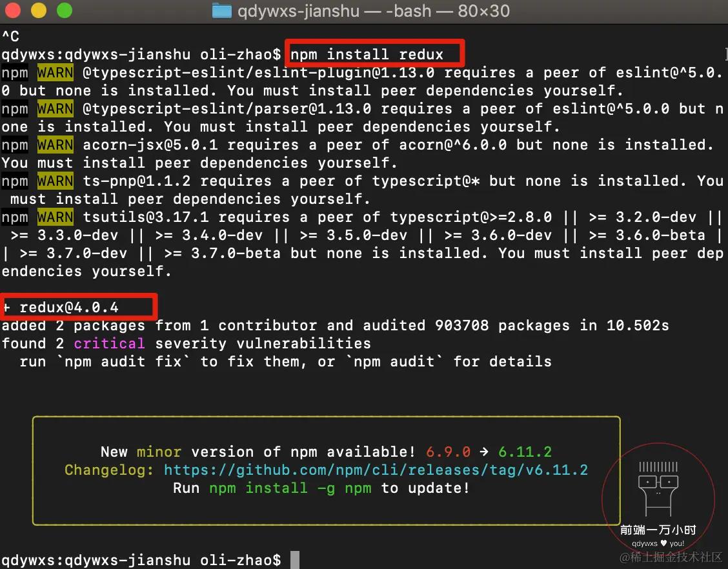Viewport: 728px width, 569px height.
Task: Click the old npm version number 6.9.0
Action: [x=449, y=452]
